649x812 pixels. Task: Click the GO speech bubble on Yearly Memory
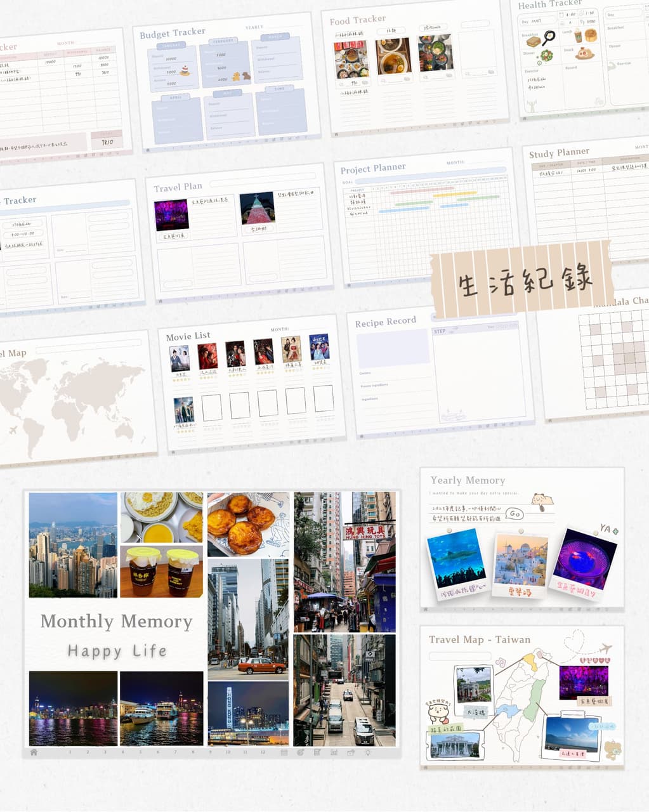514,513
